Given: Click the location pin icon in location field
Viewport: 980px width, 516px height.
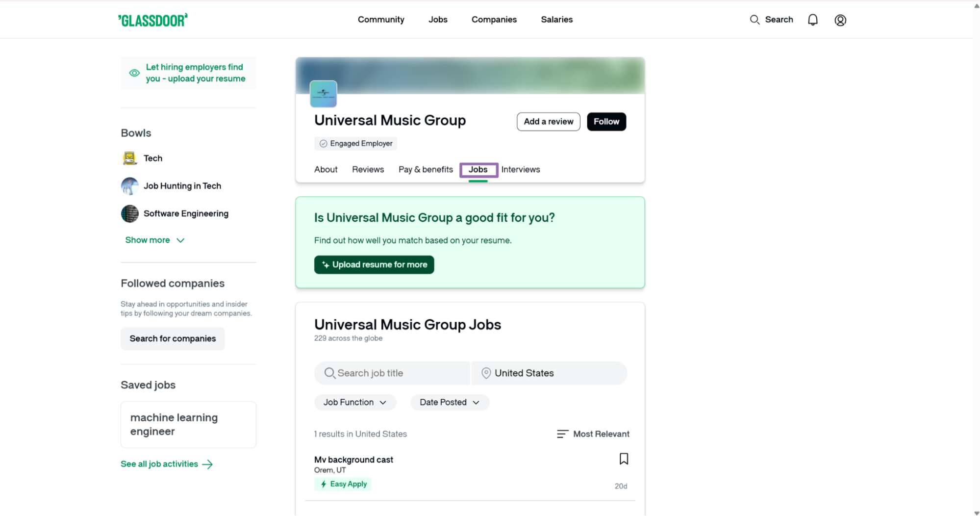Looking at the screenshot, I should [486, 373].
